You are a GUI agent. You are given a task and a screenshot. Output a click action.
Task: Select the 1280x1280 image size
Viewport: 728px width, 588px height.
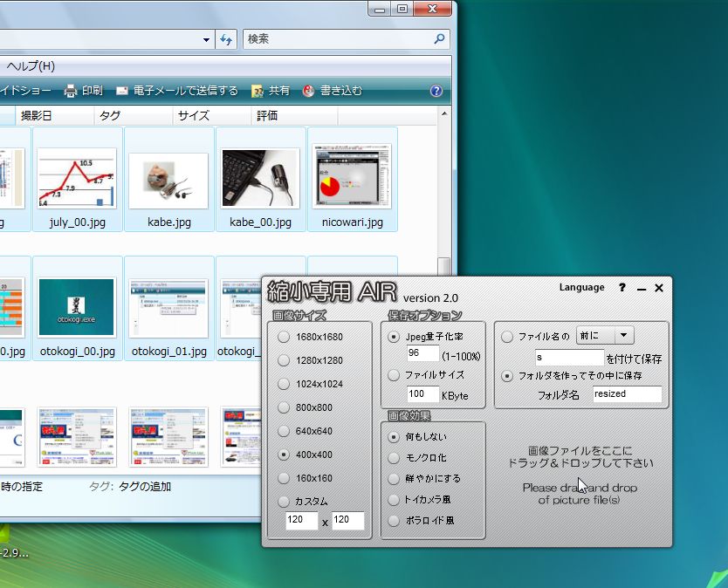point(283,360)
